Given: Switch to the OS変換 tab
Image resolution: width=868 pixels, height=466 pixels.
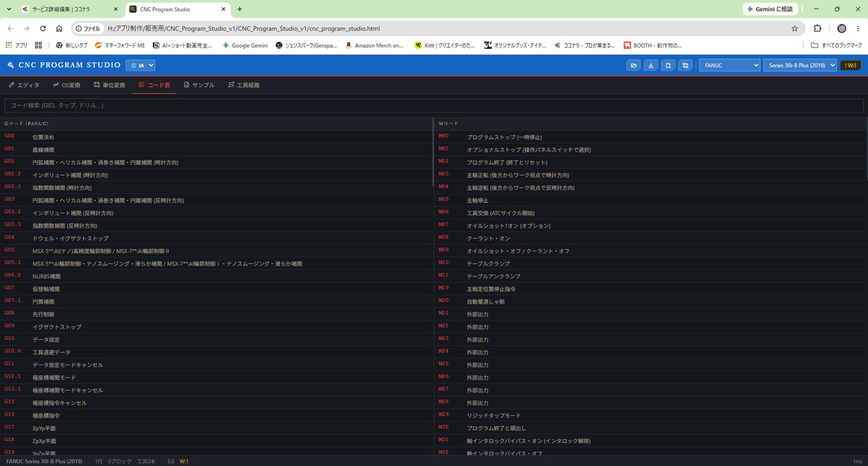Looking at the screenshot, I should click(x=66, y=85).
